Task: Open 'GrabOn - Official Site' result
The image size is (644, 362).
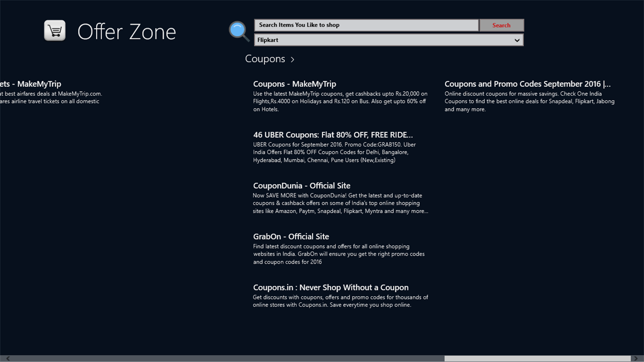Action: (291, 237)
